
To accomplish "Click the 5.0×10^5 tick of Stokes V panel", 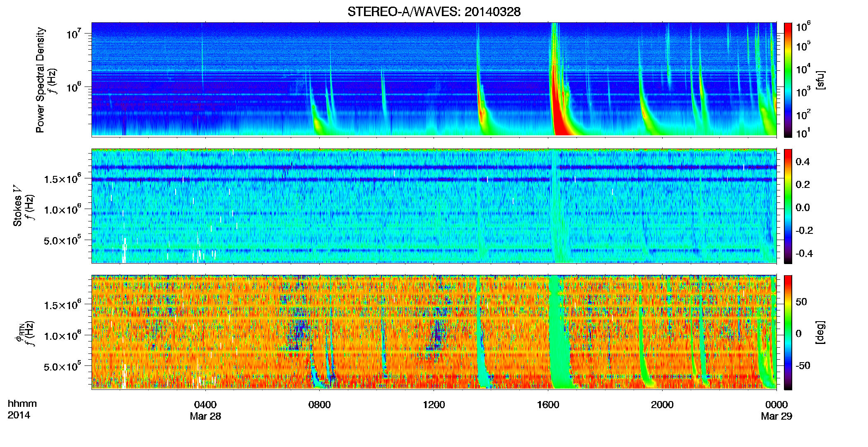I will 63,240.
